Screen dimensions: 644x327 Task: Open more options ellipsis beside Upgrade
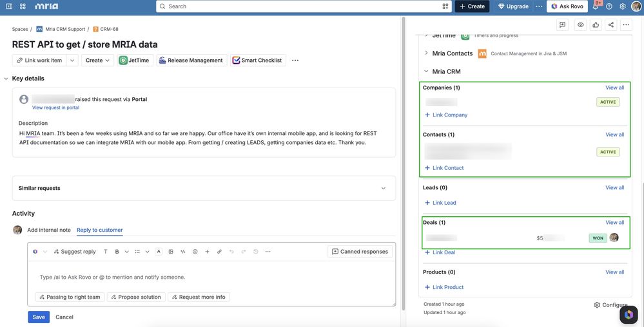click(x=539, y=6)
